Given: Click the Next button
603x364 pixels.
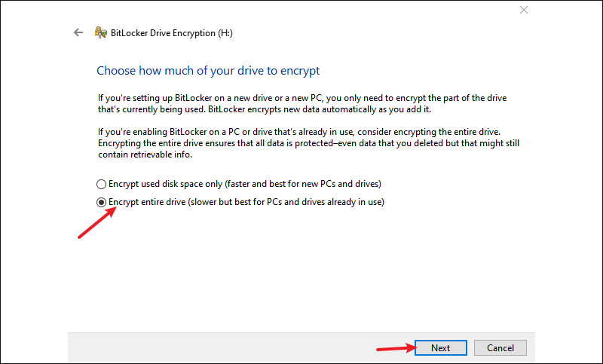Looking at the screenshot, I should [x=441, y=348].
